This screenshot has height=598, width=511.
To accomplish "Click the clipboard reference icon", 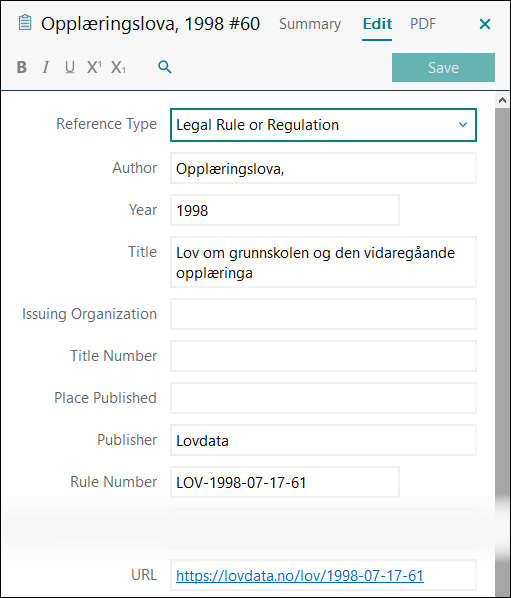I will pos(25,23).
